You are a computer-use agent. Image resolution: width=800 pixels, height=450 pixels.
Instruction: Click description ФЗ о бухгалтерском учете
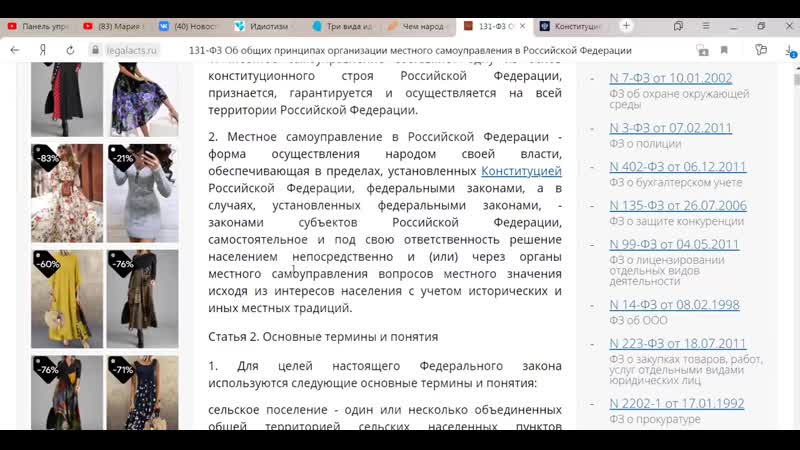pyautogui.click(x=676, y=183)
